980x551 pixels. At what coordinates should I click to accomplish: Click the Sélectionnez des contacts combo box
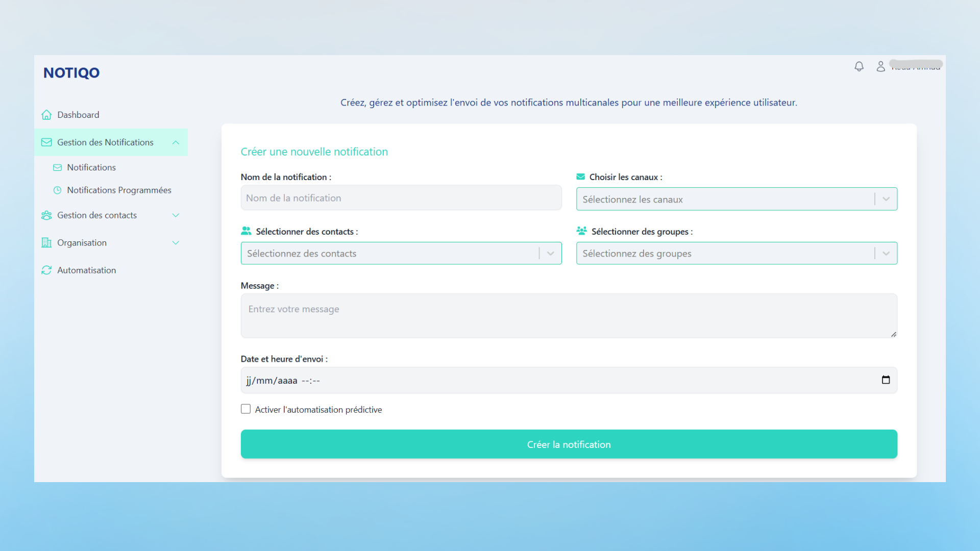(401, 254)
